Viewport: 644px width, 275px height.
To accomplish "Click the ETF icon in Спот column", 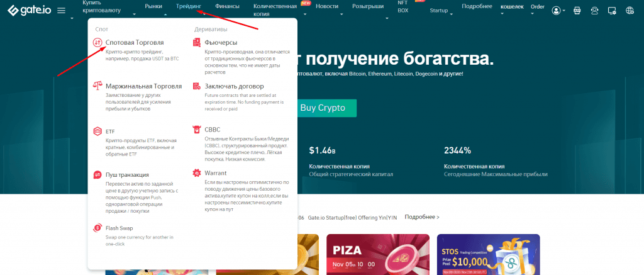I will [97, 131].
